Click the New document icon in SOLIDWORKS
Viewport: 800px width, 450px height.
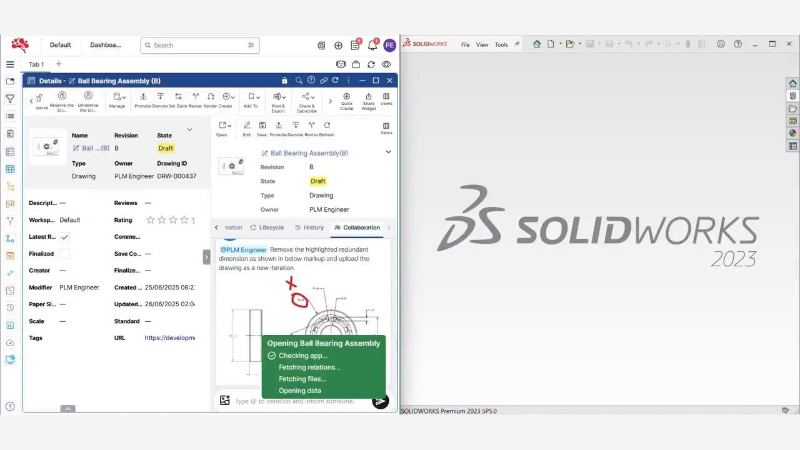pos(552,44)
